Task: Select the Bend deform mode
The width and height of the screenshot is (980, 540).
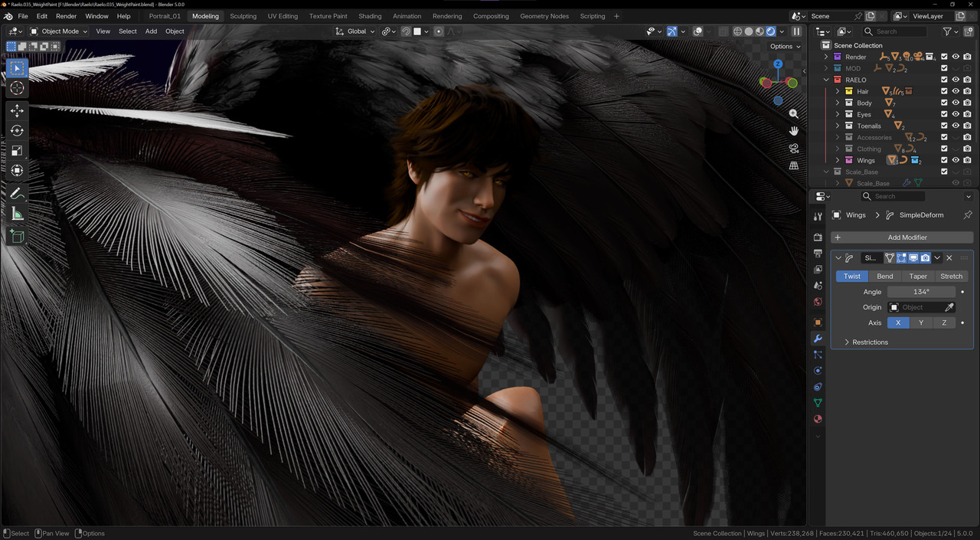Action: click(x=885, y=277)
